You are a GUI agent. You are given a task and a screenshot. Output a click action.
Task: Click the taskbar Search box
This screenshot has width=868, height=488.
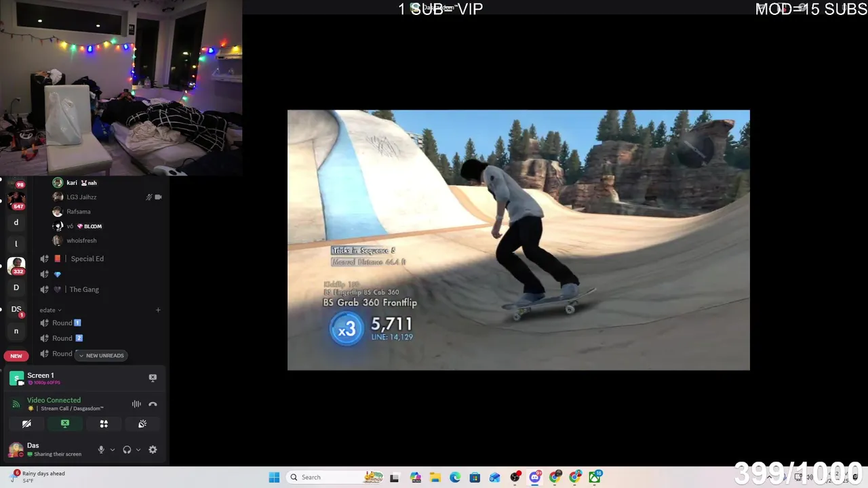click(x=336, y=477)
